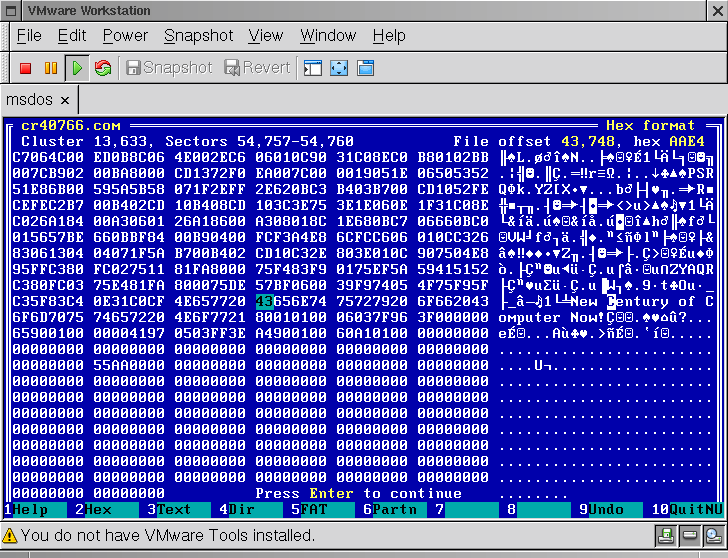The width and height of the screenshot is (728, 558).
Task: Click the 'Sectors 54,757-54,760' text
Action: (x=260, y=141)
